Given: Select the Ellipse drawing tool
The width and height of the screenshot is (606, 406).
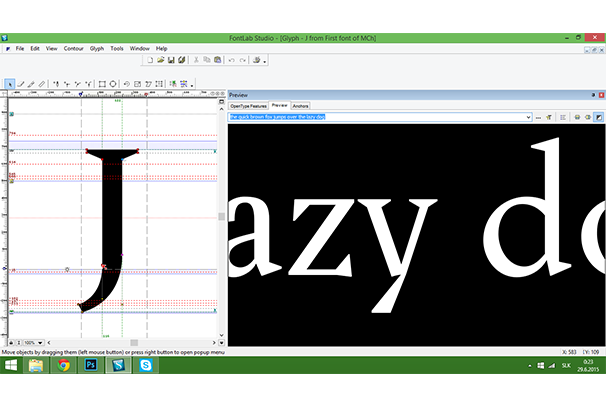Looking at the screenshot, I should (x=113, y=84).
